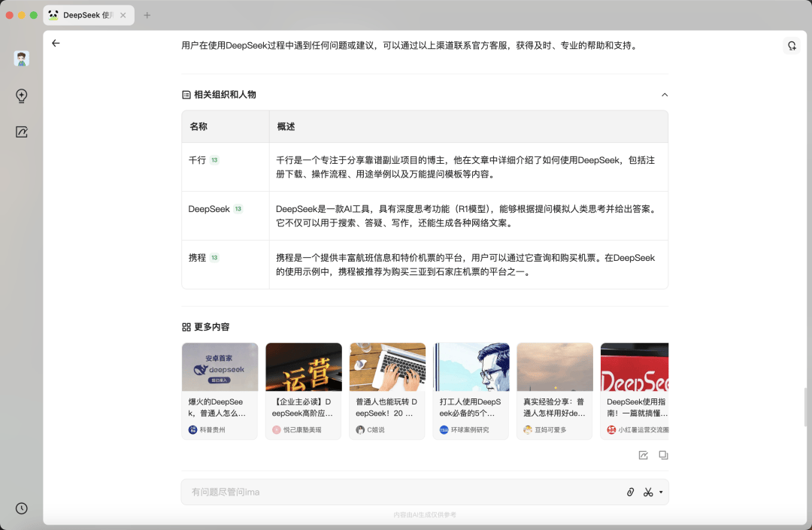The image size is (812, 530).
Task: Open the DeepSeek使用指南 article card
Action: click(x=635, y=391)
